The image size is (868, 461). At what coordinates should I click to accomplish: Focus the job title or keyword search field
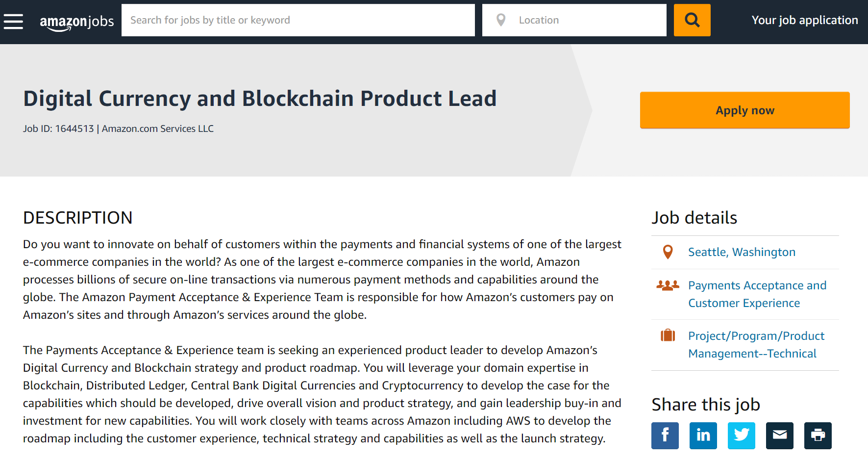pyautogui.click(x=298, y=20)
